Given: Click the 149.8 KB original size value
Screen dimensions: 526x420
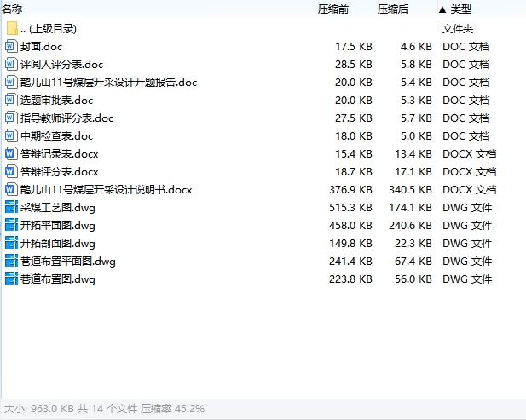Looking at the screenshot, I should (350, 244).
